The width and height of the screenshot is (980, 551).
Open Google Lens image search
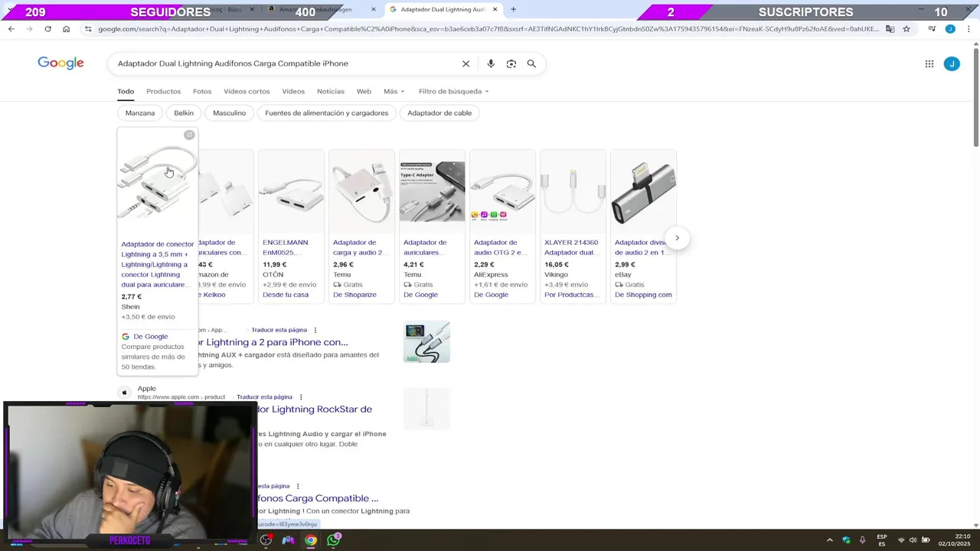511,64
